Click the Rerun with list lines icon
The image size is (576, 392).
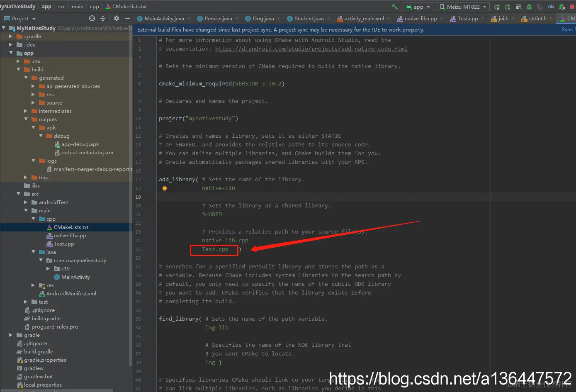point(518,7)
